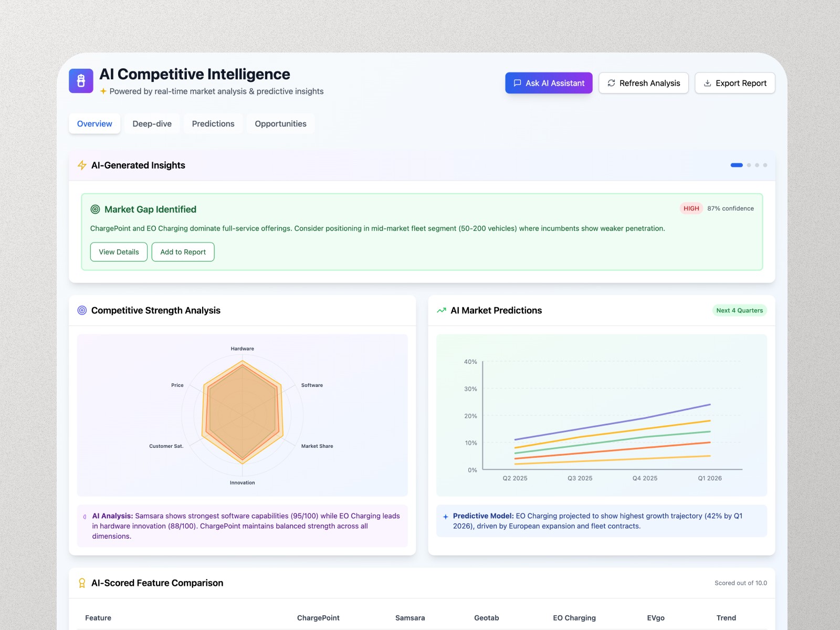840x630 pixels.
Task: Click the EVgo column header
Action: [x=656, y=618]
